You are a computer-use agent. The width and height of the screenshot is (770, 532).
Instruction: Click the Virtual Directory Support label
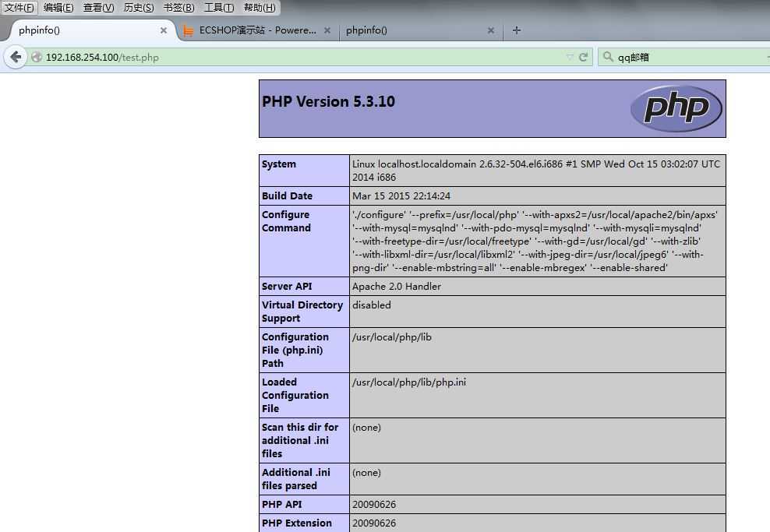coord(302,312)
